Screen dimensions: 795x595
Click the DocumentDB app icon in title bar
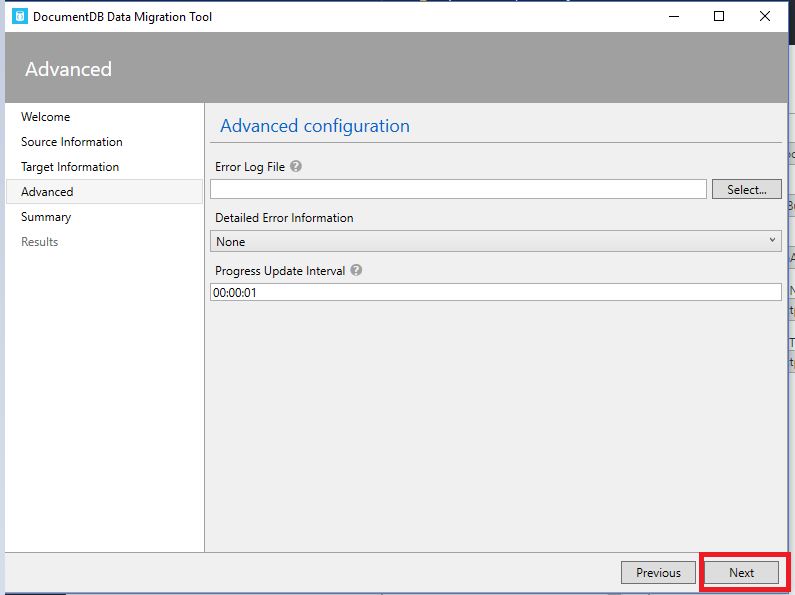tap(20, 16)
